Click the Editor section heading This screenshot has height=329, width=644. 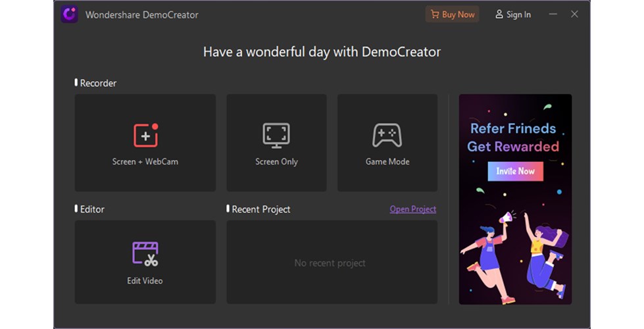pos(92,209)
